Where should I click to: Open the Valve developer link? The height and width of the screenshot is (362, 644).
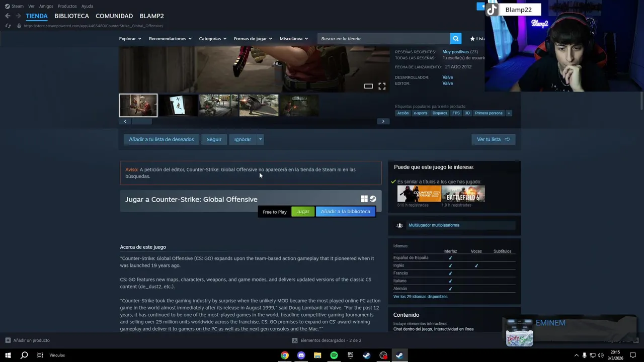[x=448, y=77]
